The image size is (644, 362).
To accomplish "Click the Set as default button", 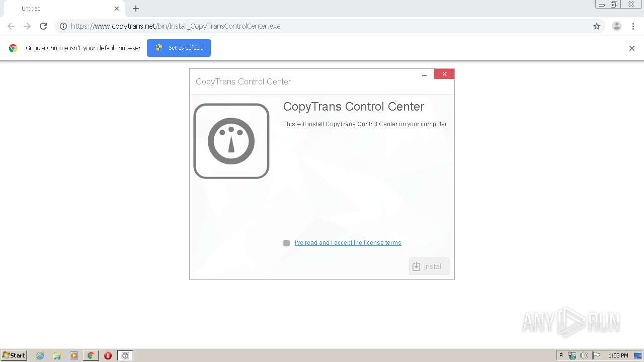I will click(x=179, y=48).
